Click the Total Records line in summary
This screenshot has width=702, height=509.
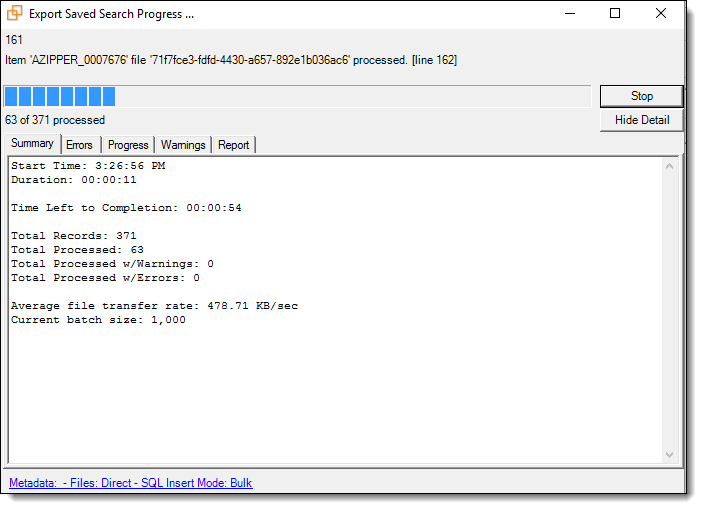[x=74, y=236]
